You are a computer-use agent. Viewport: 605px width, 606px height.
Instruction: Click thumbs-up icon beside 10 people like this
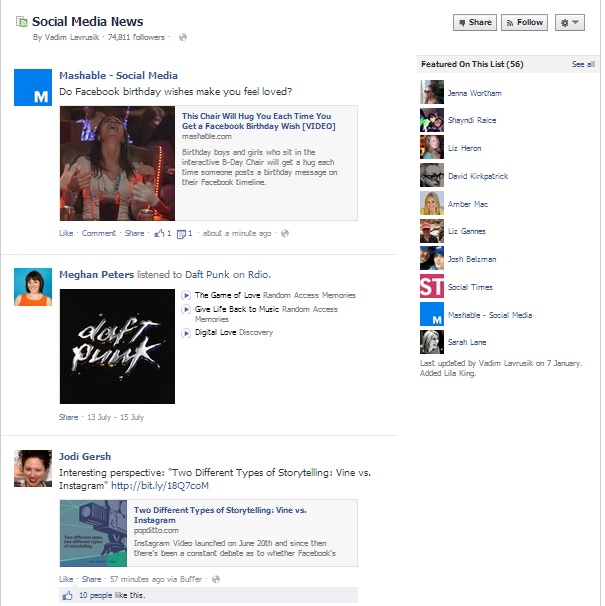click(x=67, y=595)
